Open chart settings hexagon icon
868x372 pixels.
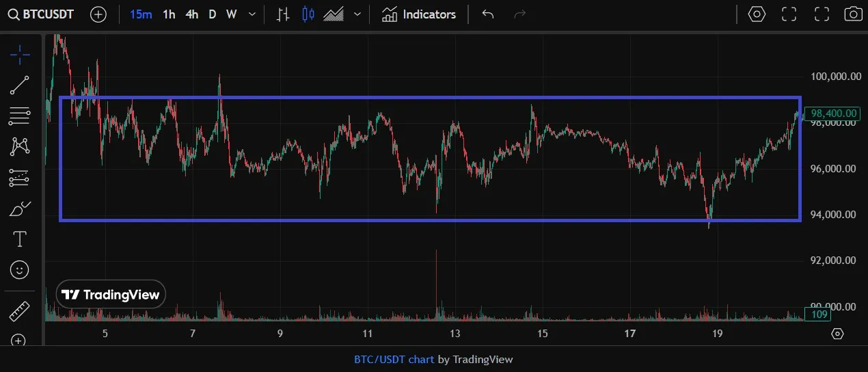tap(757, 14)
